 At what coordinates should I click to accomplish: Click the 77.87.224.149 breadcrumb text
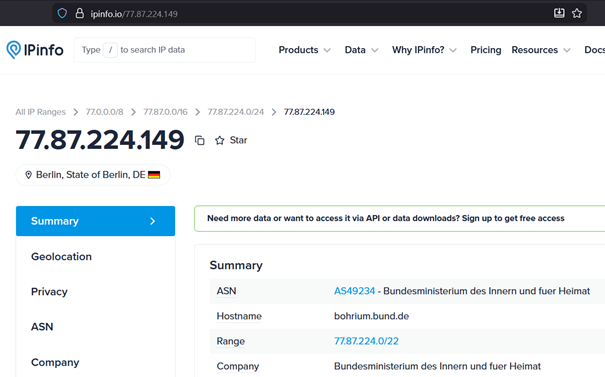[x=309, y=112]
